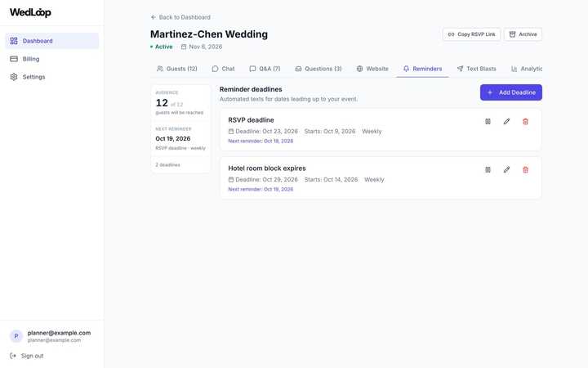Screen dimensions: 588x368
Task: Archive the Martinez-Chen Wedding
Action: pos(523,34)
